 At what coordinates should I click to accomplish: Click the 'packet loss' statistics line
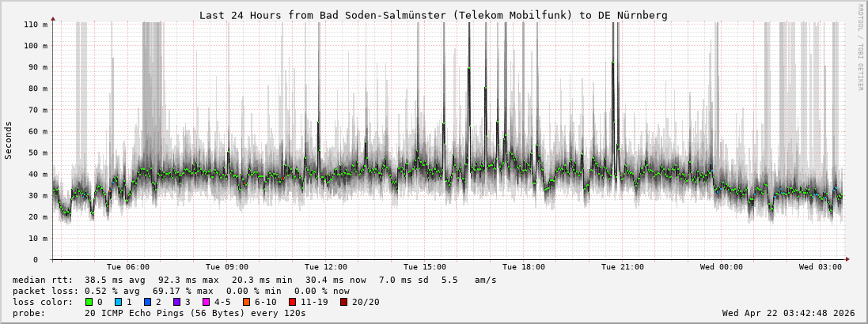180,291
